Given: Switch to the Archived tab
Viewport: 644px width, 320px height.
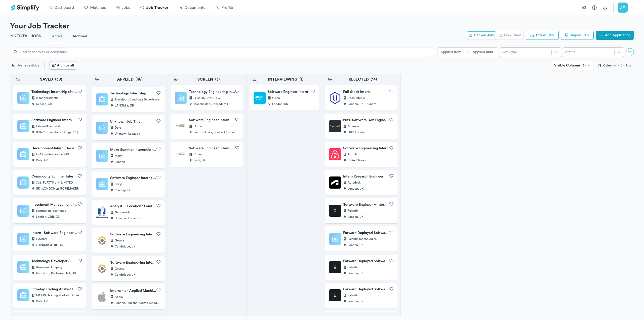Looking at the screenshot, I should pyautogui.click(x=80, y=36).
